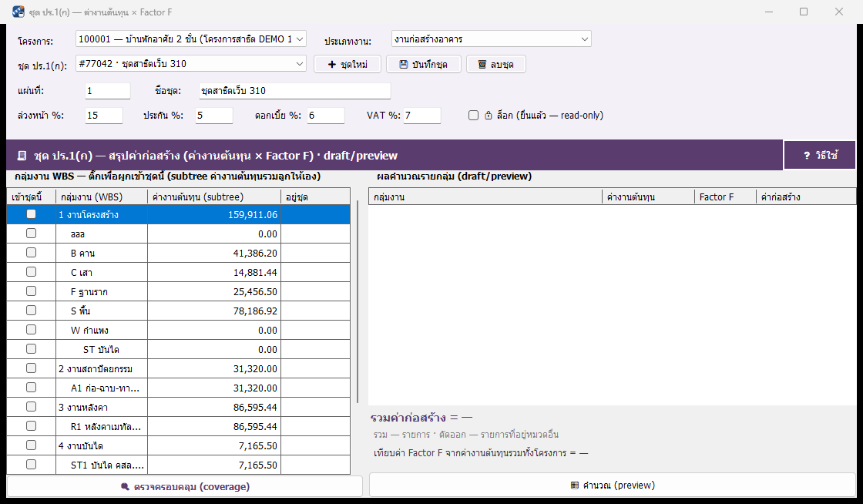Enable the ล็อก read-only checkbox

pyautogui.click(x=473, y=116)
